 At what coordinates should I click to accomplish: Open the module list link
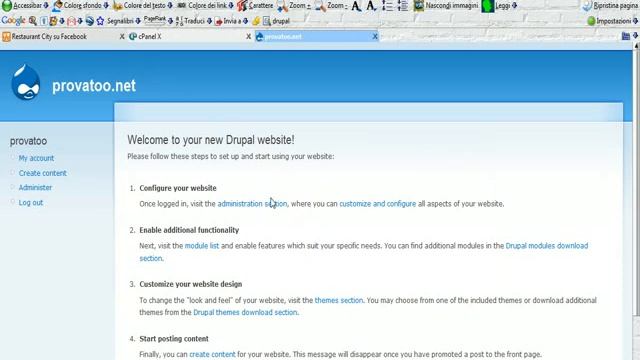click(202, 246)
